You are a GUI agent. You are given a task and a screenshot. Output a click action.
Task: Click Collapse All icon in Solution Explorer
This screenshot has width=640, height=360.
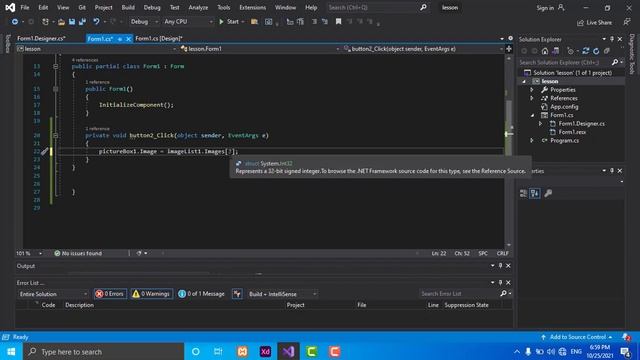click(607, 51)
